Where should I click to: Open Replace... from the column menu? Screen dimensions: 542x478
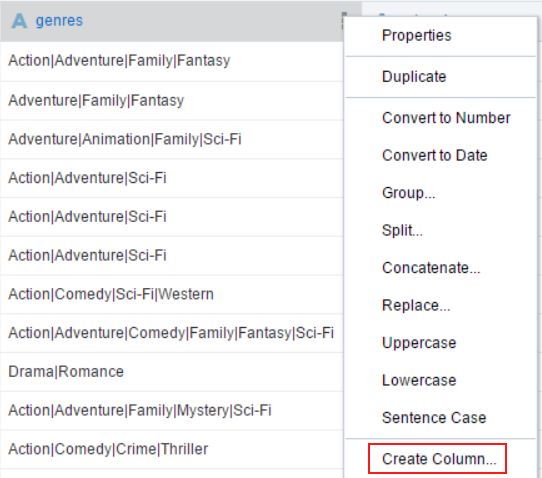pos(416,306)
